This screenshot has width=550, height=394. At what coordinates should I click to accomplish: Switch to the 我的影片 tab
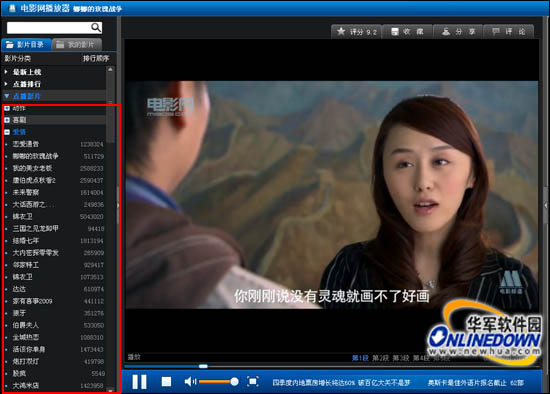pyautogui.click(x=77, y=45)
